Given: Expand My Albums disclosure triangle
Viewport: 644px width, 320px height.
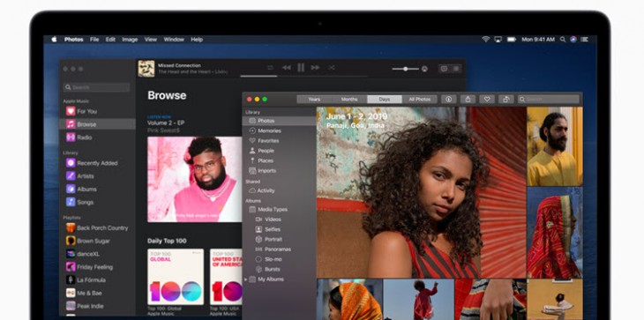Looking at the screenshot, I should coord(246,279).
